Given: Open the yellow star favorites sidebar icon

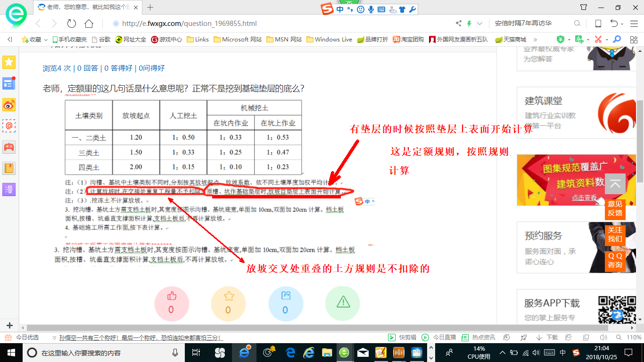Looking at the screenshot, I should [9, 62].
